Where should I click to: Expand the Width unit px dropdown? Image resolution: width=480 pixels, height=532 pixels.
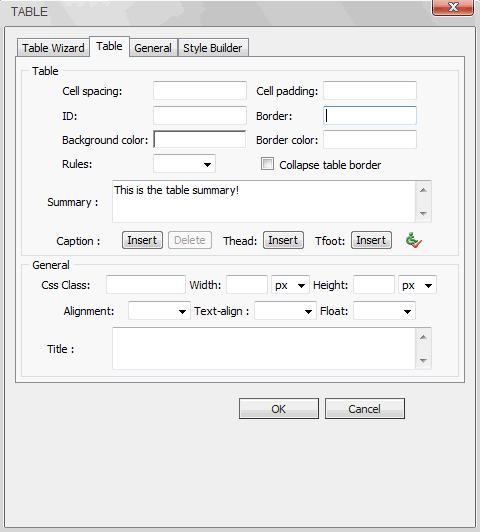click(290, 285)
